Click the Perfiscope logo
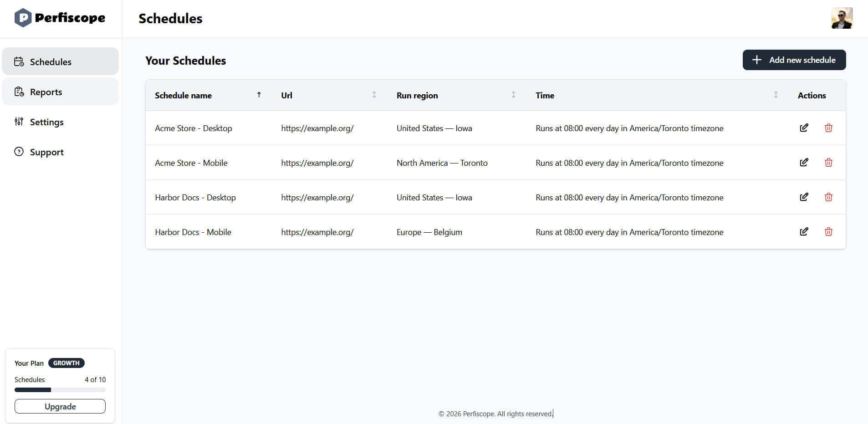 (x=60, y=18)
